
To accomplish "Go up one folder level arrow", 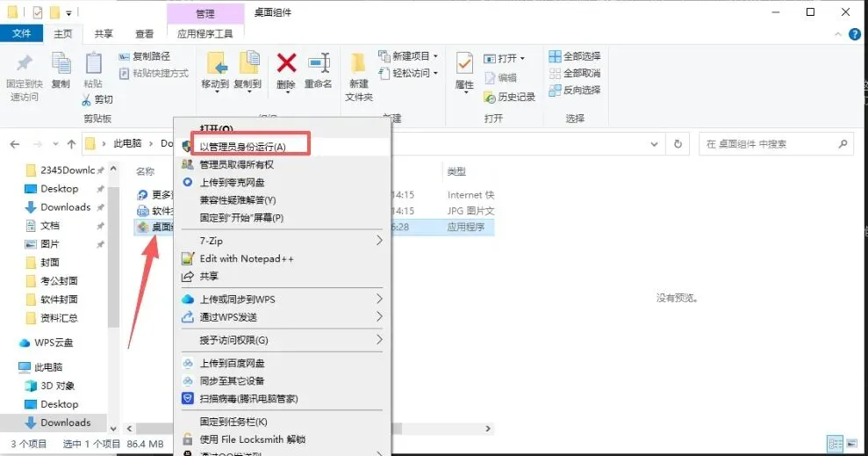I will point(71,144).
